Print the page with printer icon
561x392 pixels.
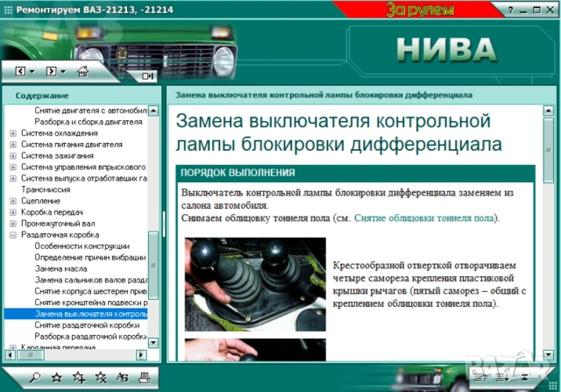[x=145, y=377]
